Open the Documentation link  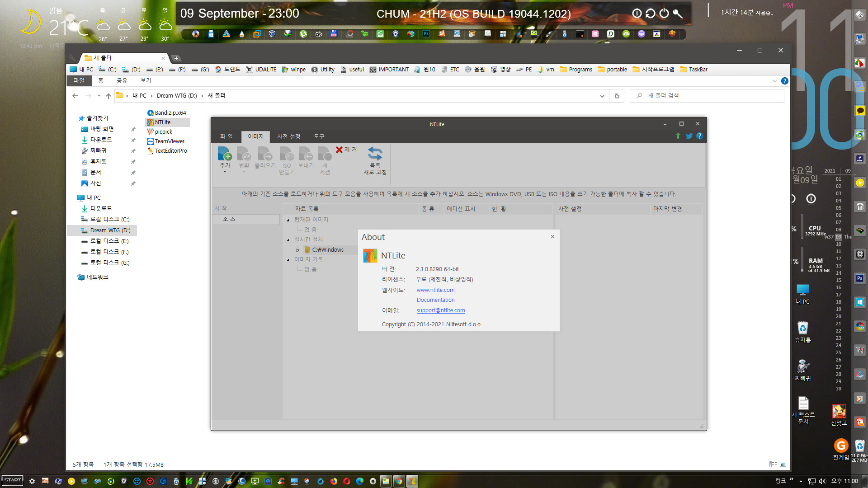click(435, 300)
